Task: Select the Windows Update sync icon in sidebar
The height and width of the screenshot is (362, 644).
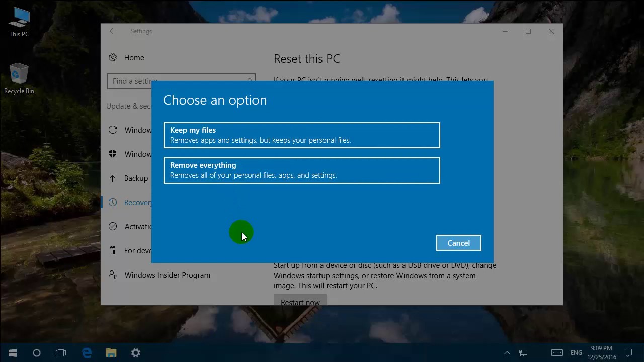Action: [x=113, y=130]
